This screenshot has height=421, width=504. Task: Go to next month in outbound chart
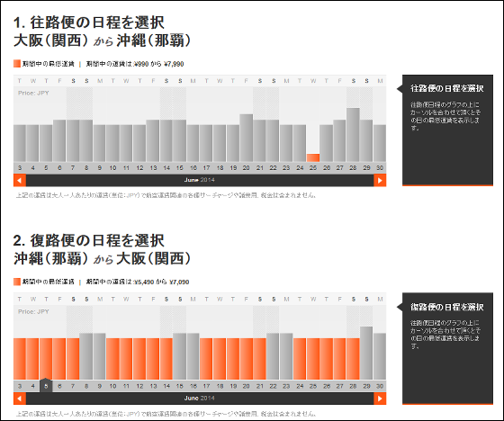tap(380, 180)
